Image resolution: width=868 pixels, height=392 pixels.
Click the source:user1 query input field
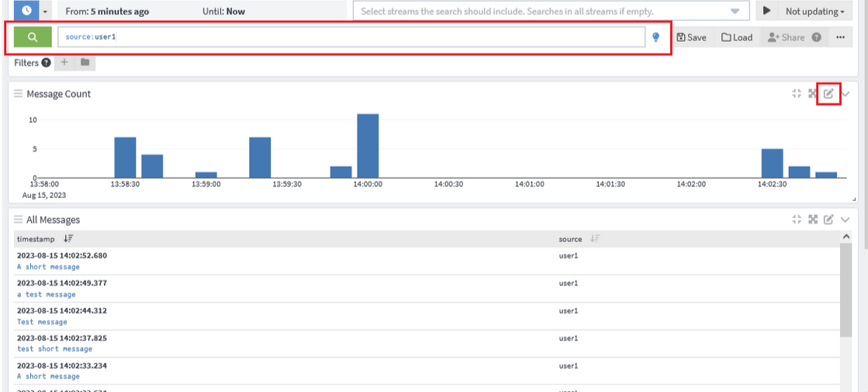pos(351,37)
